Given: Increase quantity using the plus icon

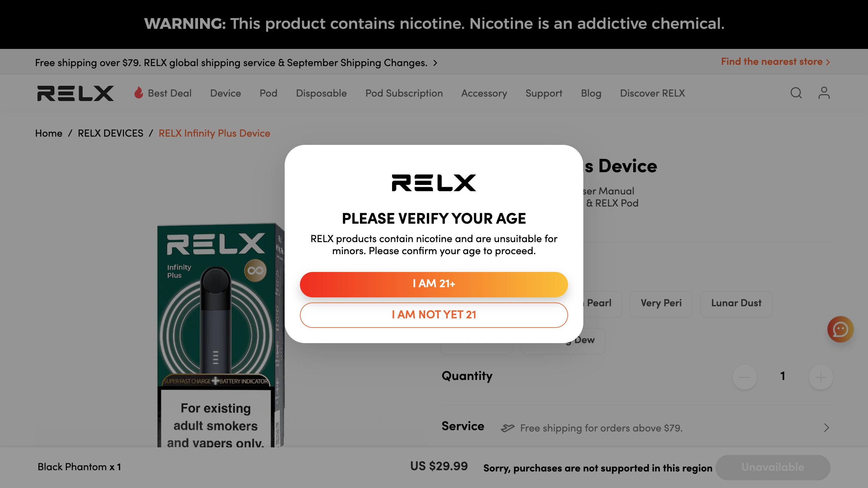Looking at the screenshot, I should 820,377.
